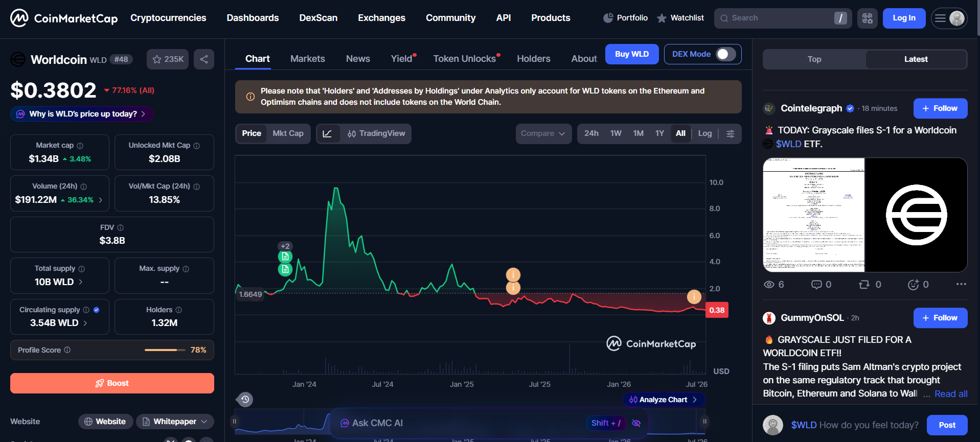Switch to the Token Unlocks tab
Screen dimensions: 980x442
click(x=465, y=59)
